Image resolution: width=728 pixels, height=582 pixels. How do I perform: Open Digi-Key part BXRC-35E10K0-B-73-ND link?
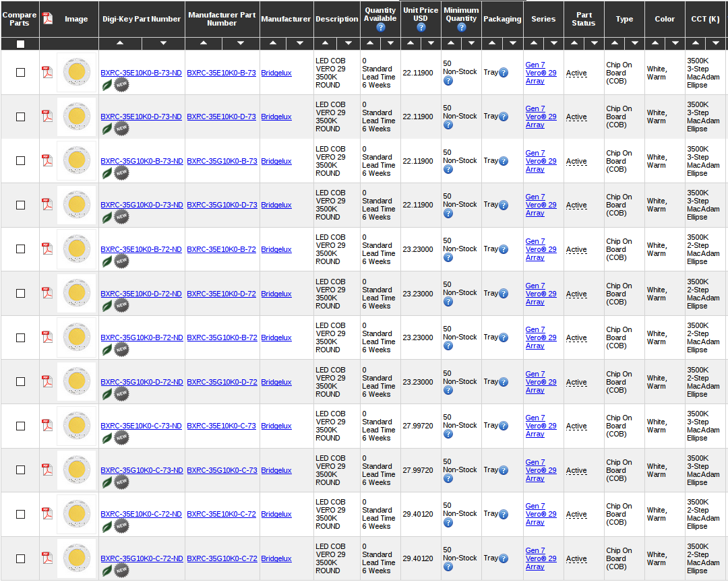[141, 73]
